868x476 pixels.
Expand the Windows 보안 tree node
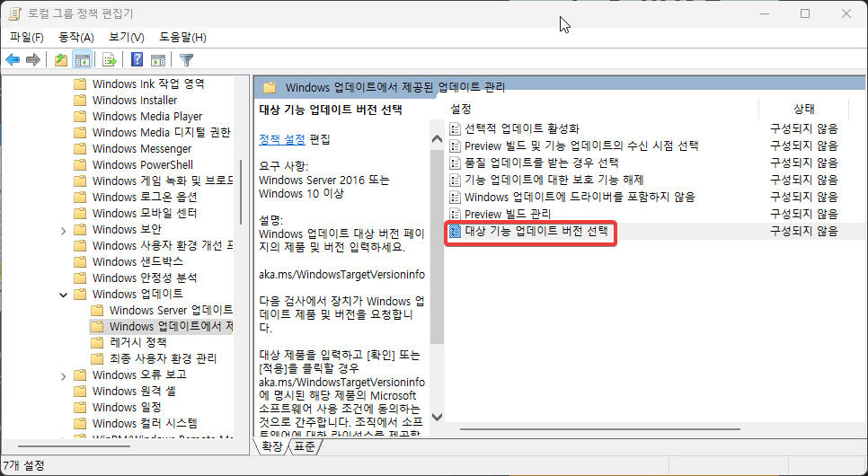(63, 230)
